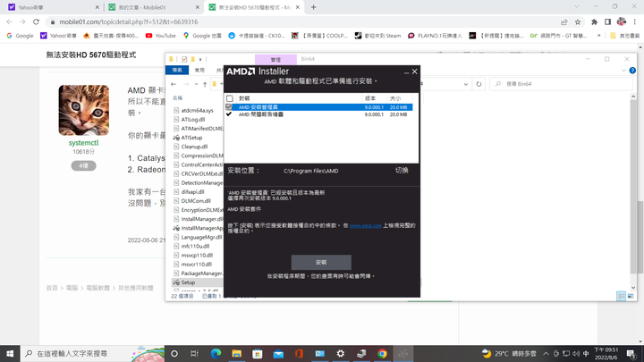Switch Explorer to details view icon
Screen dimensions: 644x362
[621, 296]
